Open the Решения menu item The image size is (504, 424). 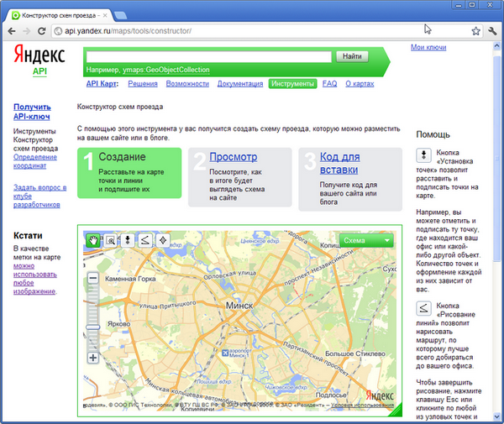click(143, 84)
